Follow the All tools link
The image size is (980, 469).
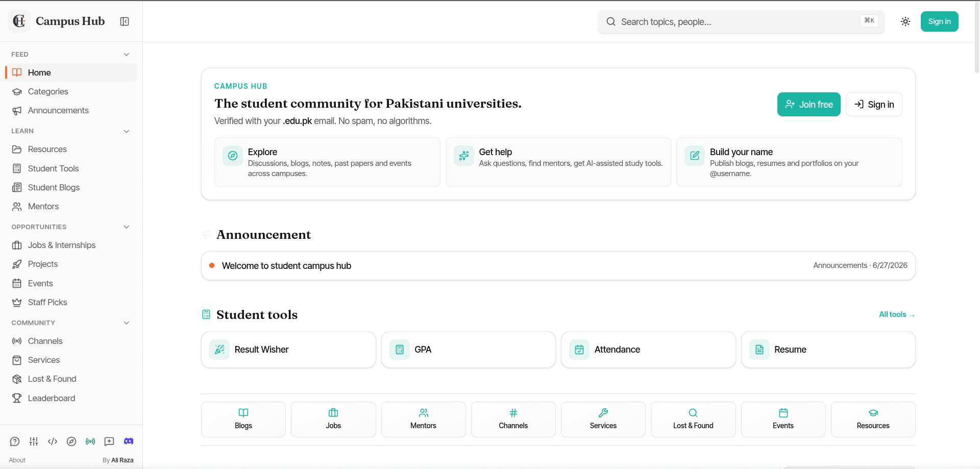click(897, 314)
